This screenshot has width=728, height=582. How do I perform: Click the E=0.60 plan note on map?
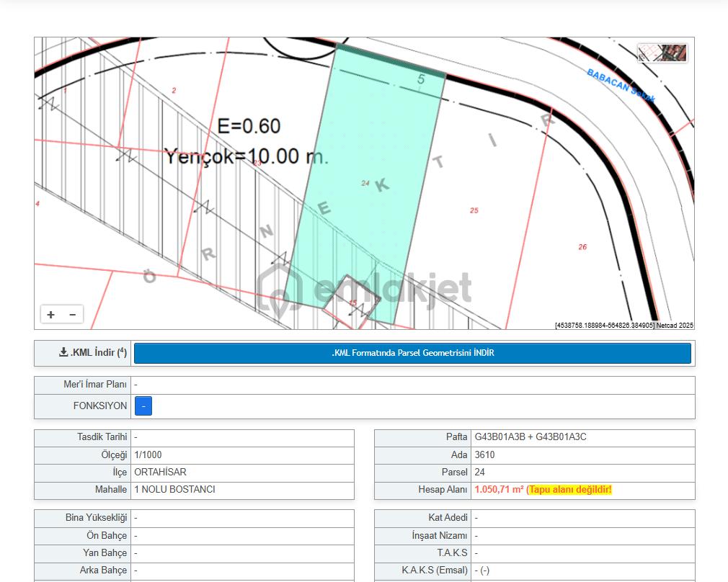[x=249, y=126]
